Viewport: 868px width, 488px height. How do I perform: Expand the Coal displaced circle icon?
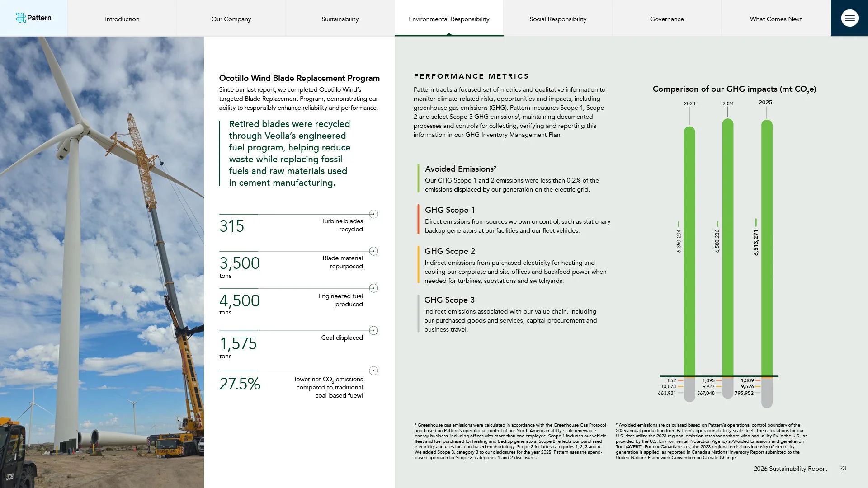pyautogui.click(x=373, y=330)
